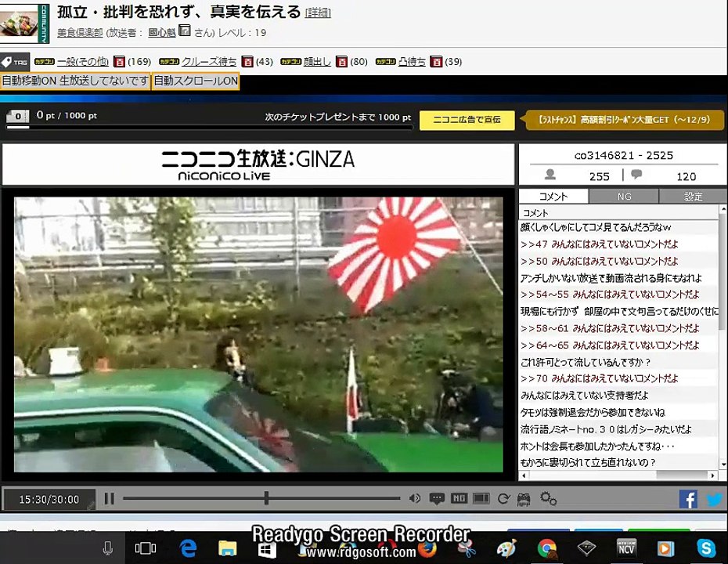Click the volume speaker icon
Viewport: 728px width, 564px height.
click(415, 498)
